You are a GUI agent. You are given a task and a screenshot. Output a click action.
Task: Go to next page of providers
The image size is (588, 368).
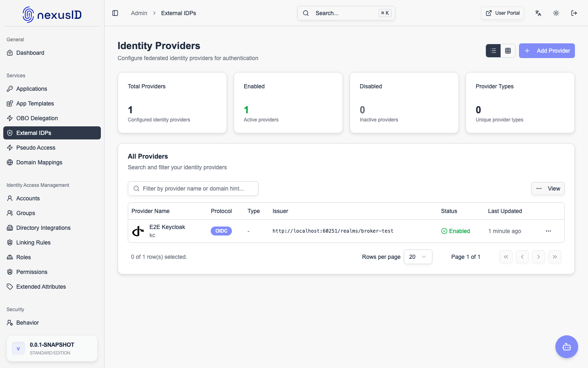click(x=539, y=257)
